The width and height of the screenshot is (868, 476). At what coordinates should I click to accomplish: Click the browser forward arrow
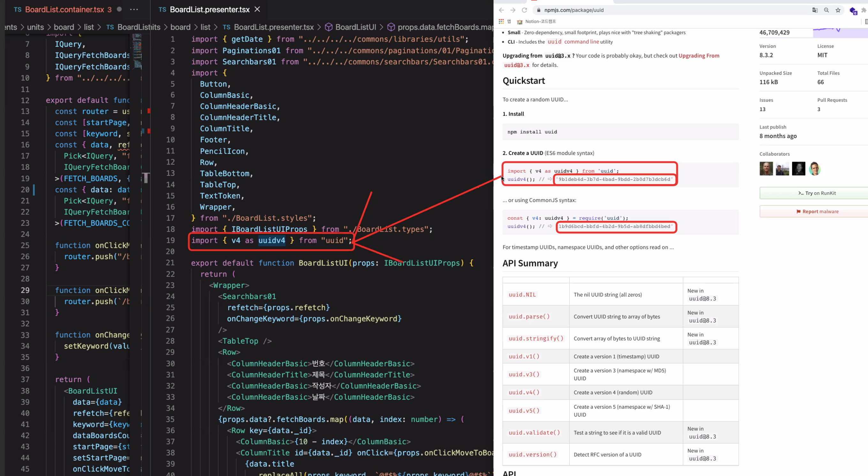click(x=513, y=10)
